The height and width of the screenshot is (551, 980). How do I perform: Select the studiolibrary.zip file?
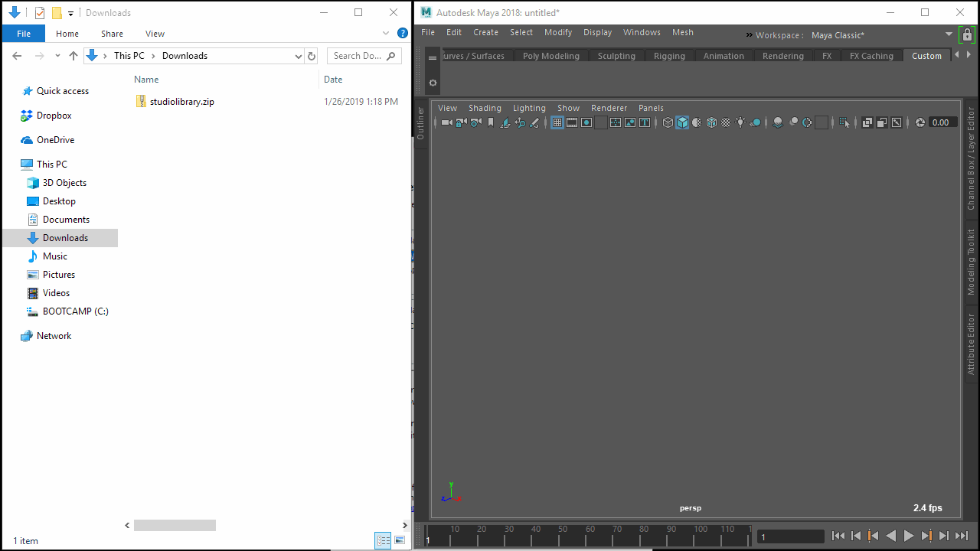pos(181,101)
